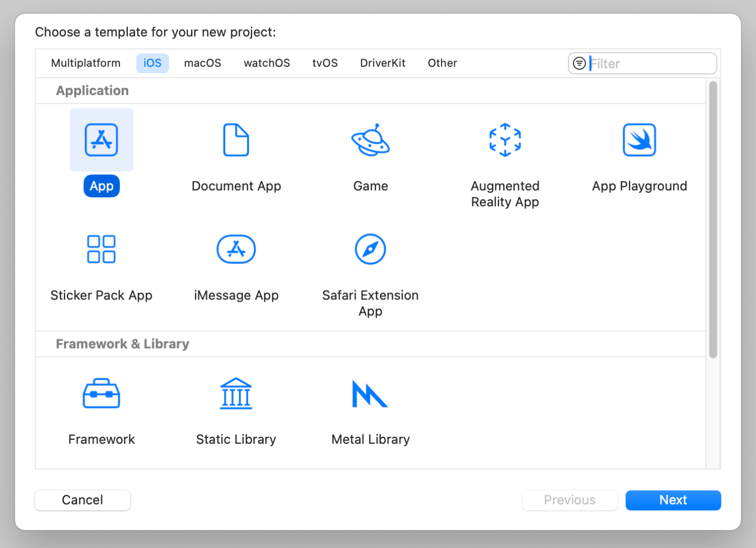Cancel the new project dialog
Image resolution: width=756 pixels, height=548 pixels.
(x=83, y=500)
